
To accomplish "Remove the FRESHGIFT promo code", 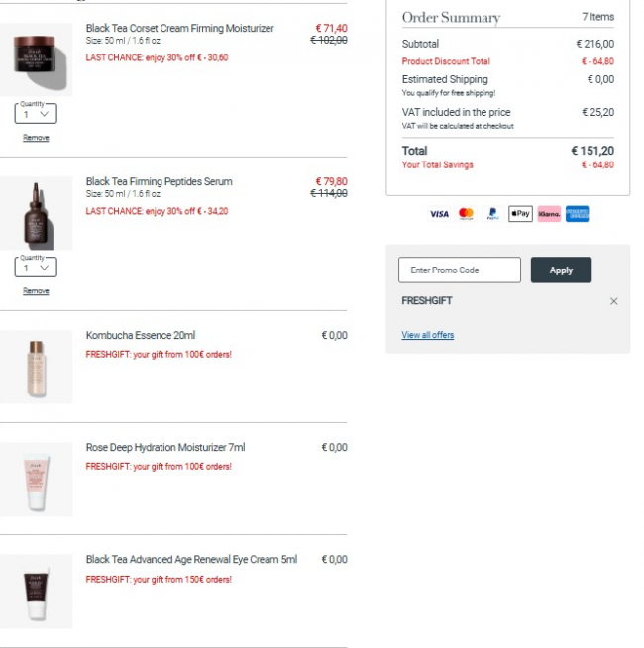I will [614, 301].
